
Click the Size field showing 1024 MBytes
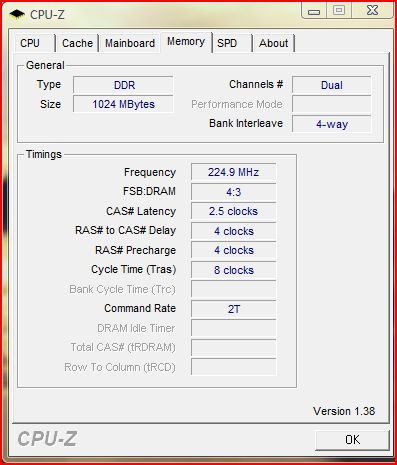(x=123, y=104)
